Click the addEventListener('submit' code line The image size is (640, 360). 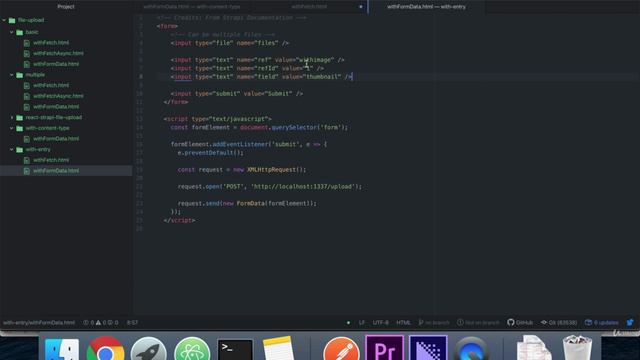249,144
